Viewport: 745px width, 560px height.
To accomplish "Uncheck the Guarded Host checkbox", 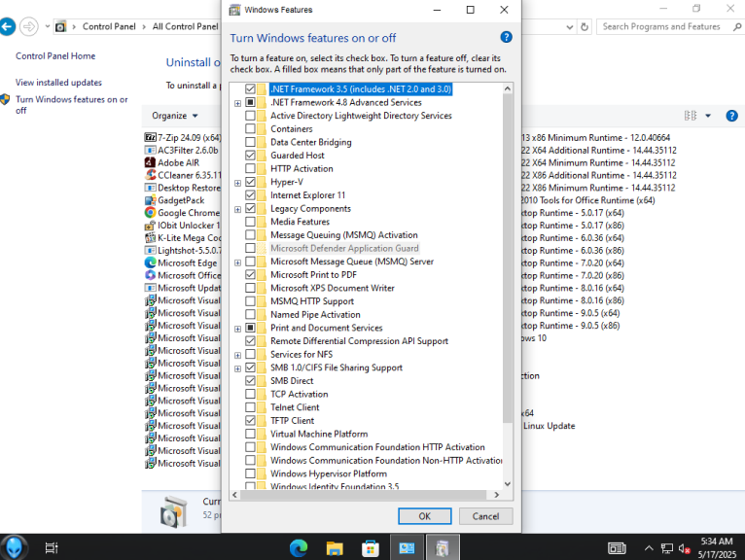I will (x=250, y=156).
